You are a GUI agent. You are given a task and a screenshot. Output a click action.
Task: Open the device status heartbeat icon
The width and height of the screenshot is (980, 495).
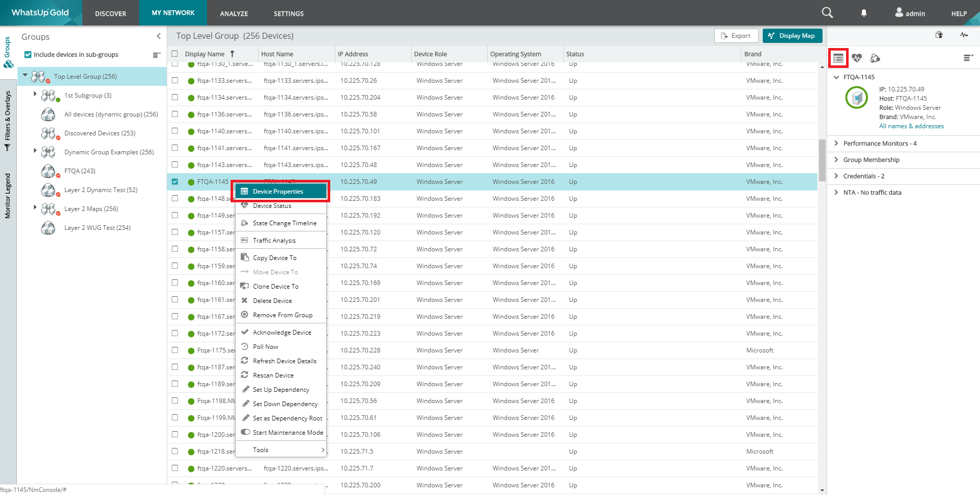[857, 58]
